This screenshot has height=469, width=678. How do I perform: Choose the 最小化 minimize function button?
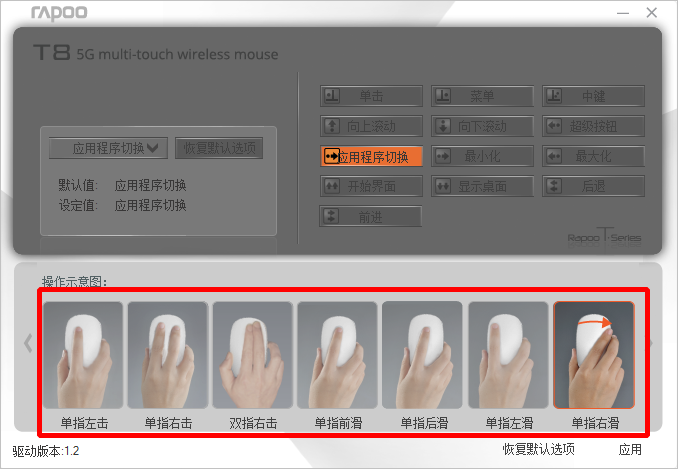click(482, 156)
